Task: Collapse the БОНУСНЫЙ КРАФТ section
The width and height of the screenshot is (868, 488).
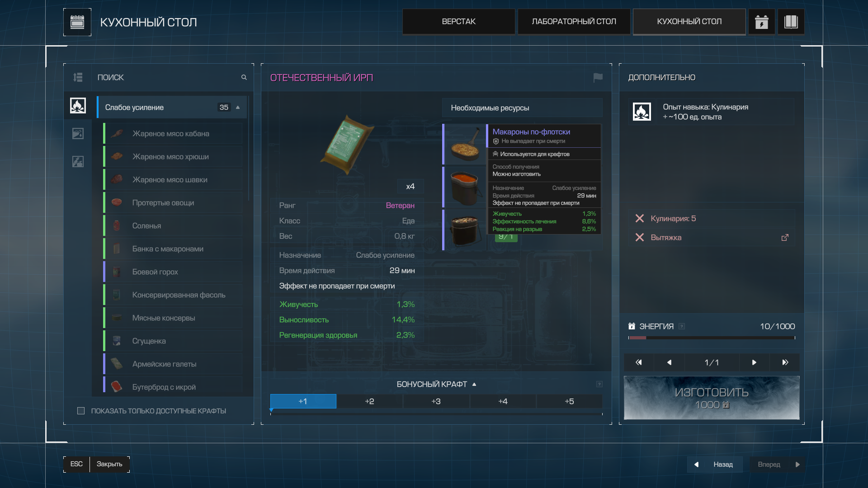Action: pyautogui.click(x=474, y=384)
